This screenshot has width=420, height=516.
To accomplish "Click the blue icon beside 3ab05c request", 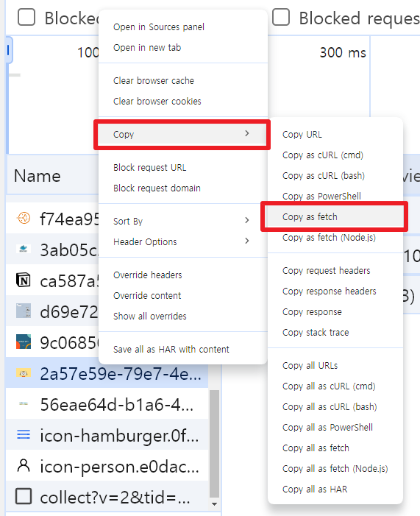I will point(24,249).
